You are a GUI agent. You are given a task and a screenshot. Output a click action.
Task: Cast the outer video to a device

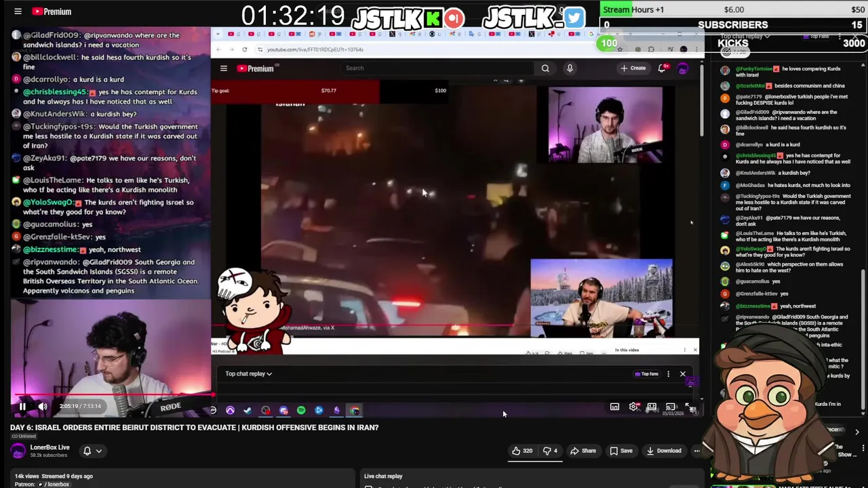pyautogui.click(x=670, y=407)
